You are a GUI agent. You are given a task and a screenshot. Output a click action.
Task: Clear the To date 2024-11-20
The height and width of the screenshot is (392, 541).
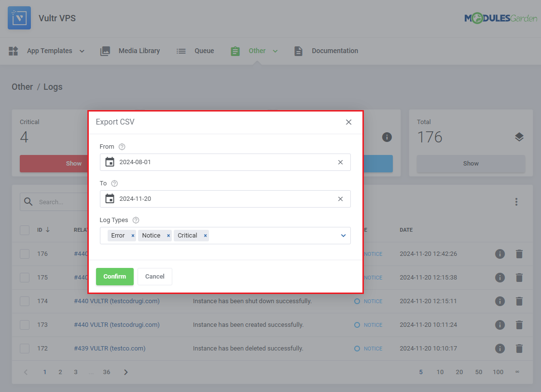click(x=340, y=199)
